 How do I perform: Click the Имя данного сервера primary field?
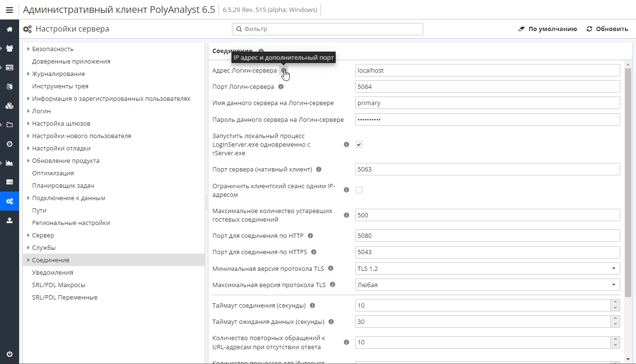click(x=488, y=103)
